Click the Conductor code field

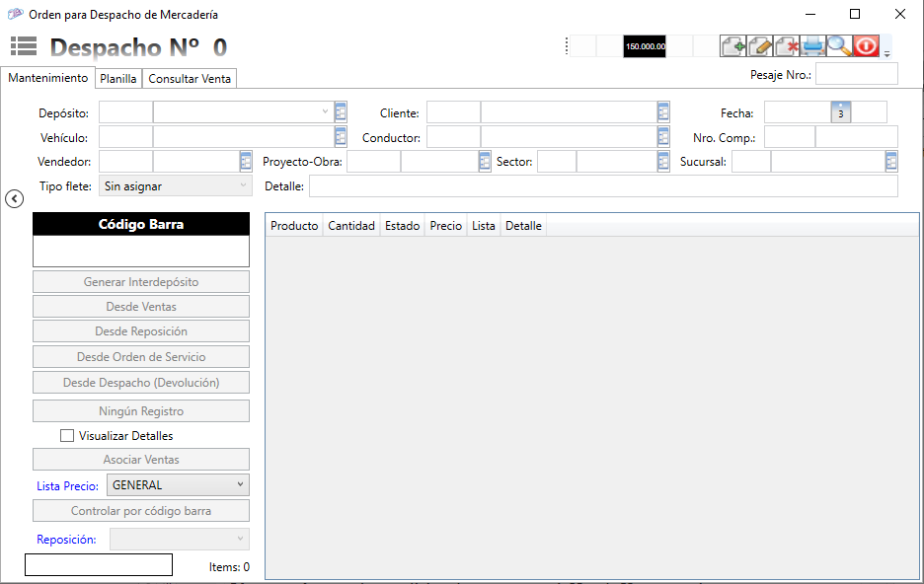click(x=454, y=136)
